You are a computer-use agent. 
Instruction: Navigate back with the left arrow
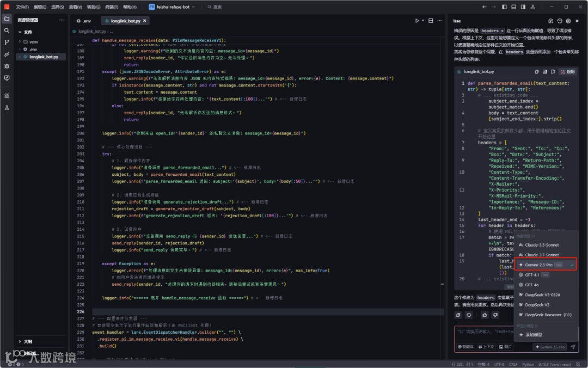coord(484,7)
